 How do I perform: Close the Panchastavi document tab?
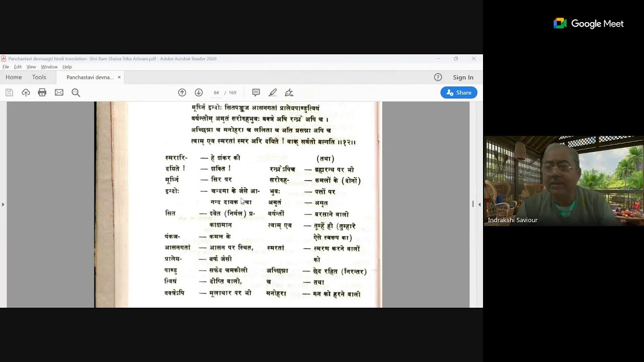tap(119, 77)
